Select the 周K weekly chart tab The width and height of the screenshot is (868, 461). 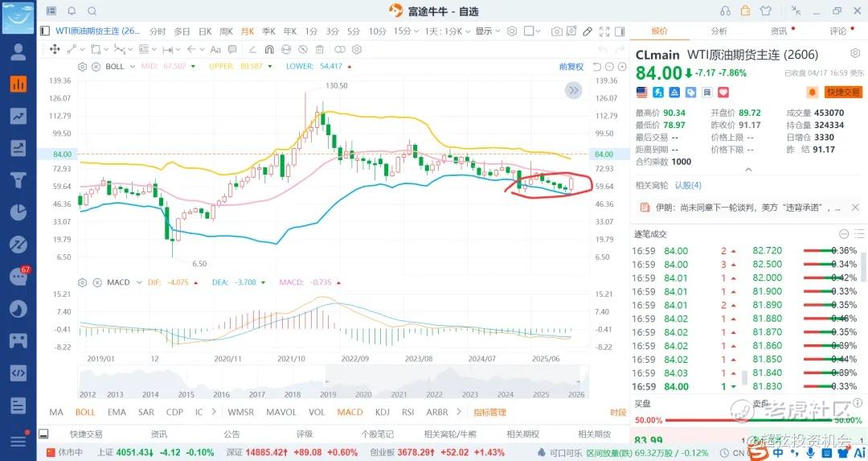point(226,31)
